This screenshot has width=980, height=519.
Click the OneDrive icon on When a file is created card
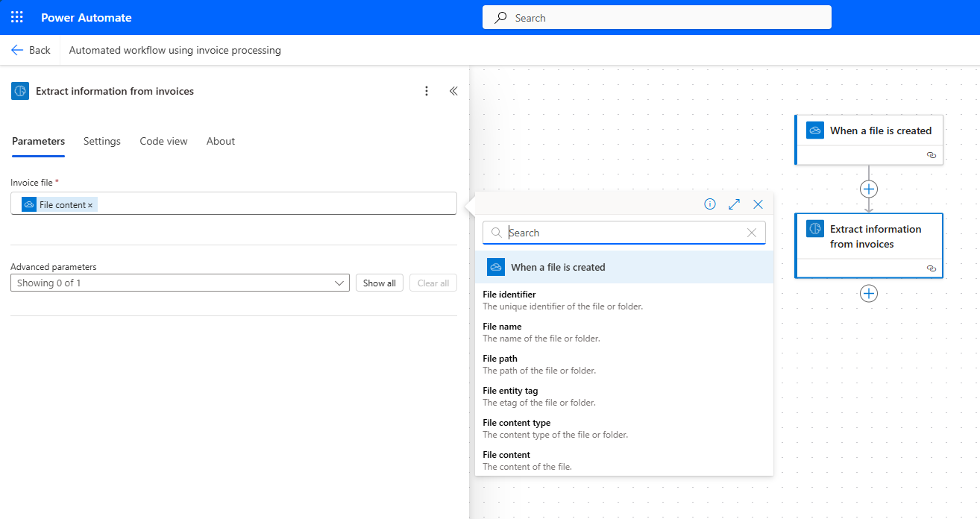point(815,129)
